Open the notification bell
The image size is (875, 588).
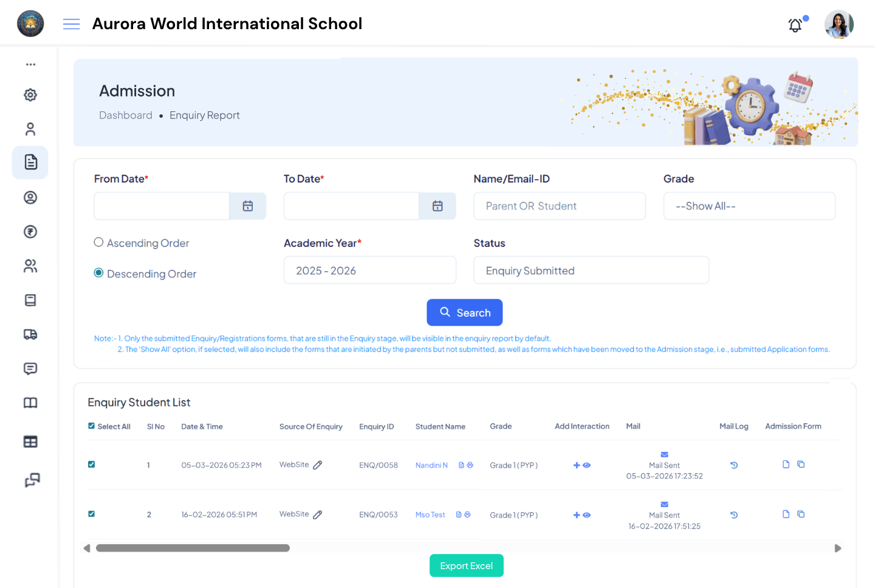click(x=795, y=26)
